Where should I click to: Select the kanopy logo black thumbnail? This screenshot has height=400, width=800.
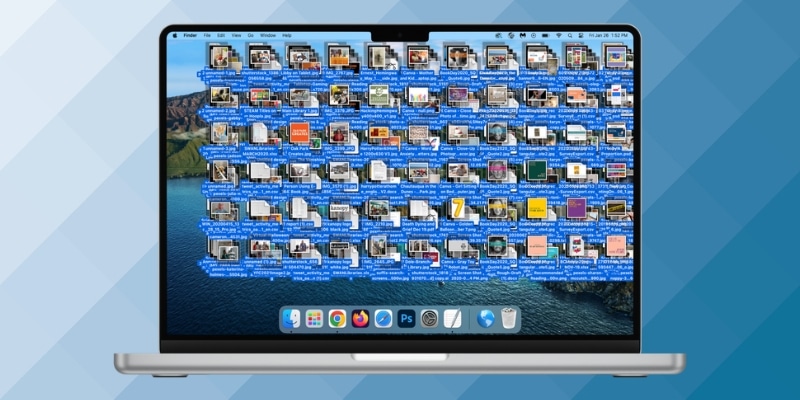(x=339, y=209)
